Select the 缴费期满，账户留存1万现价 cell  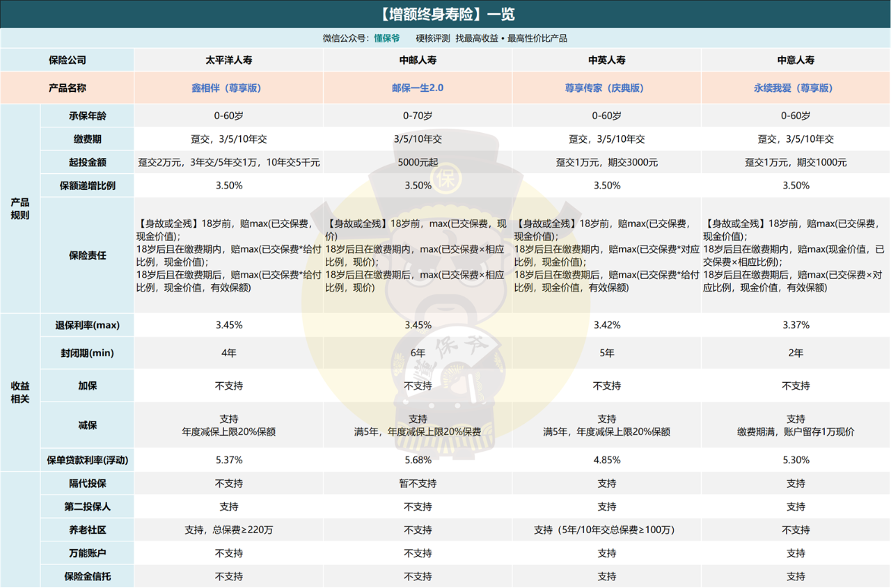point(796,425)
